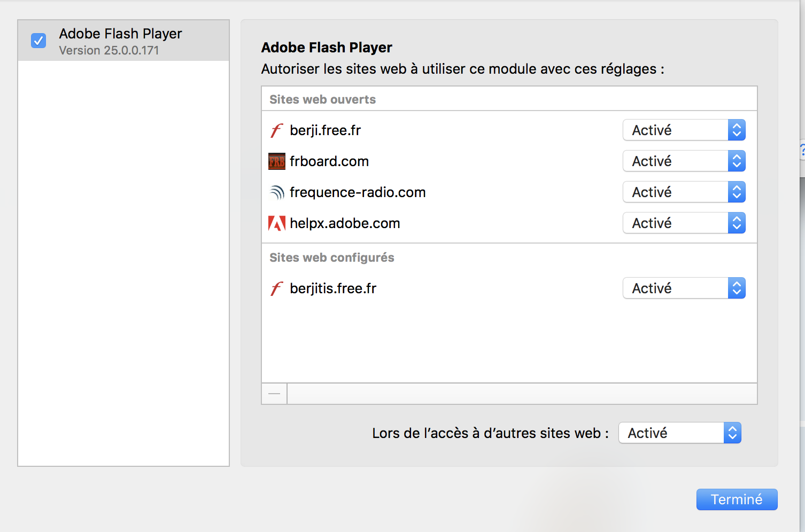Open the berji.free.fr Activé dropdown
This screenshot has width=805, height=532.
tap(684, 130)
